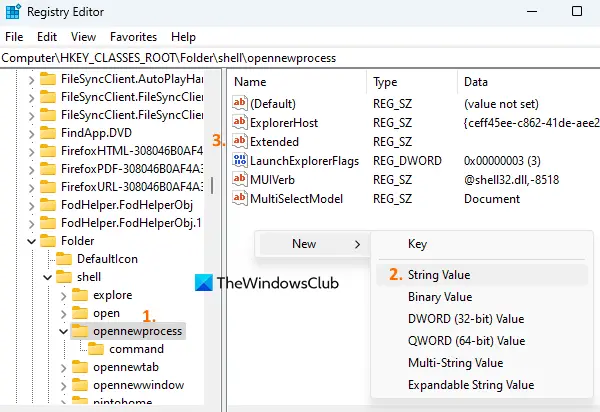Click the Name column header
Screen dimensions: 600x412
click(x=298, y=82)
